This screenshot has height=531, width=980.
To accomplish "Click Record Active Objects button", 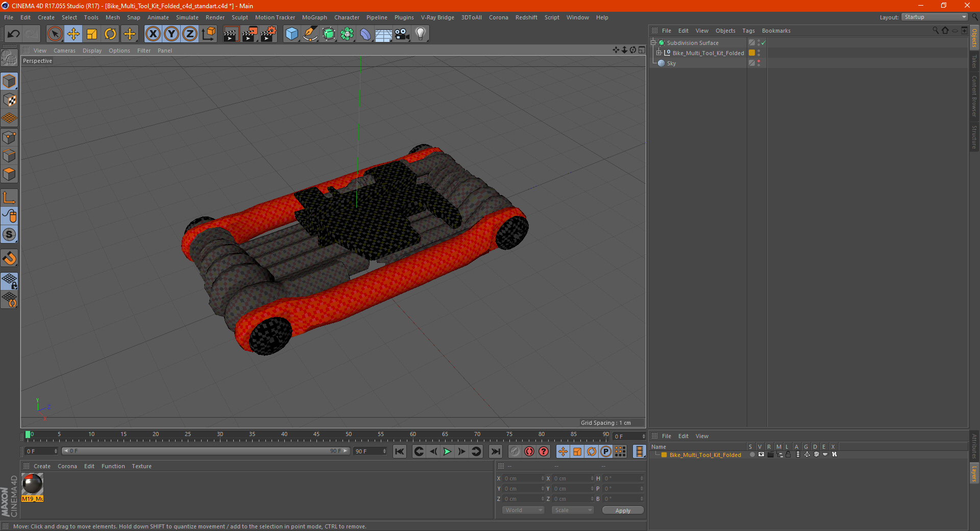I will (x=514, y=451).
